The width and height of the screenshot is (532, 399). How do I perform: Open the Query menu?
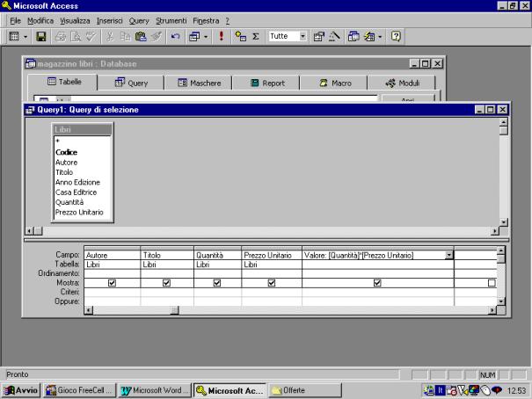139,19
